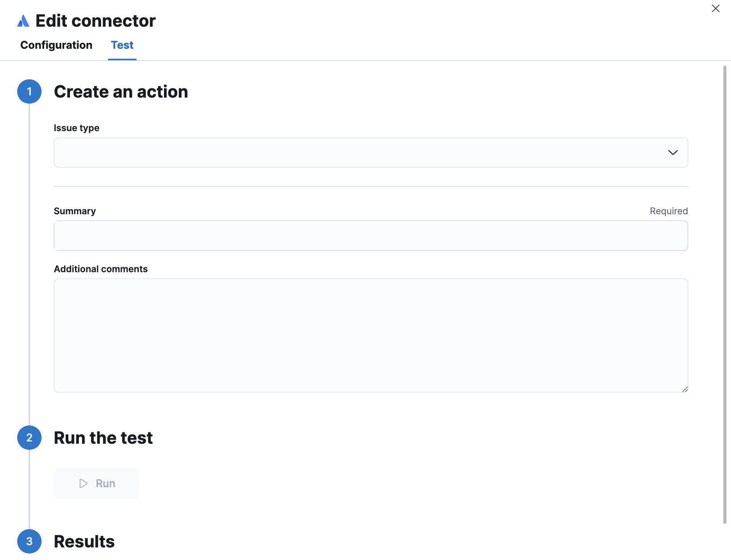This screenshot has width=731, height=560.
Task: Click the Edit connector title
Action: 95,20
